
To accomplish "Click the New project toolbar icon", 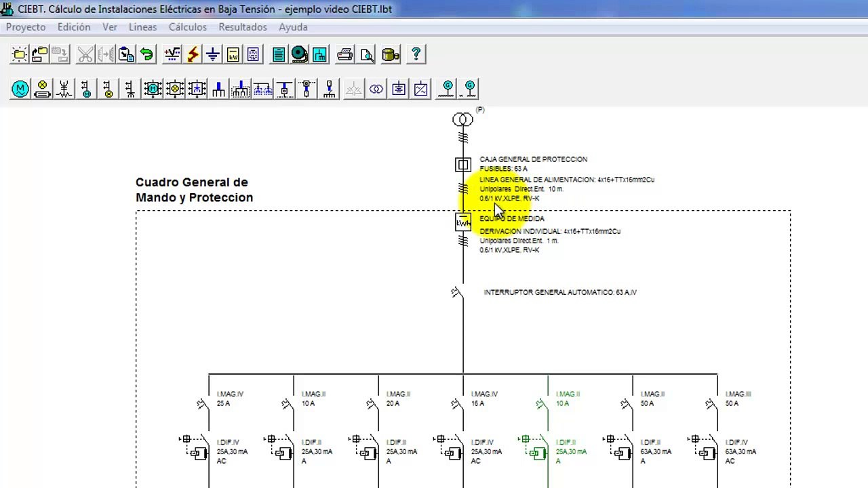I will click(20, 54).
